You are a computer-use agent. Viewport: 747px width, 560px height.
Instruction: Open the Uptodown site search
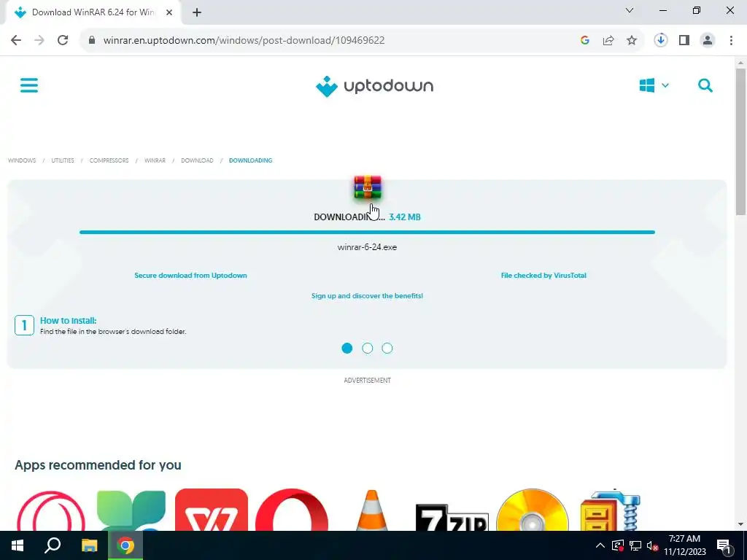[705, 86]
